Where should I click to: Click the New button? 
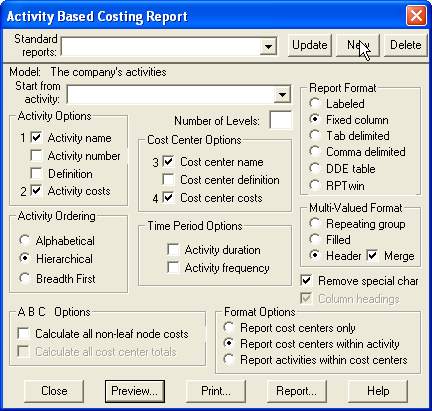pos(358,45)
